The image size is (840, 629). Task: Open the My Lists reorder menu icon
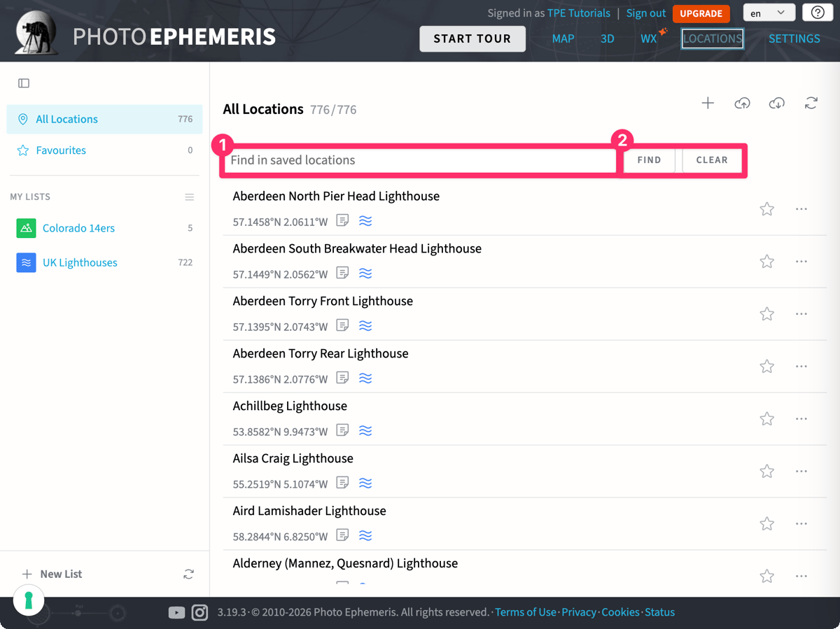coord(189,197)
